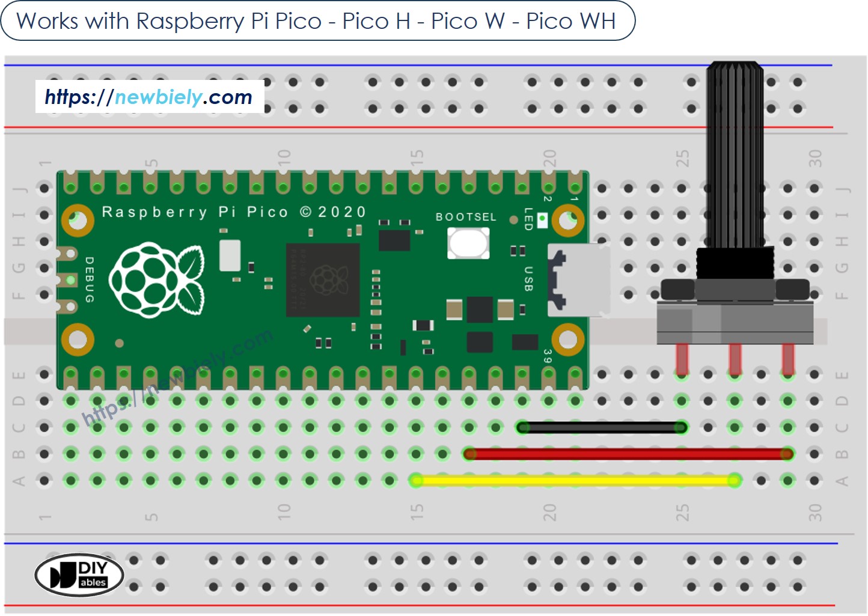Click the potentiometer's right pin
Image resolution: width=868 pixels, height=616 pixels.
click(x=788, y=359)
